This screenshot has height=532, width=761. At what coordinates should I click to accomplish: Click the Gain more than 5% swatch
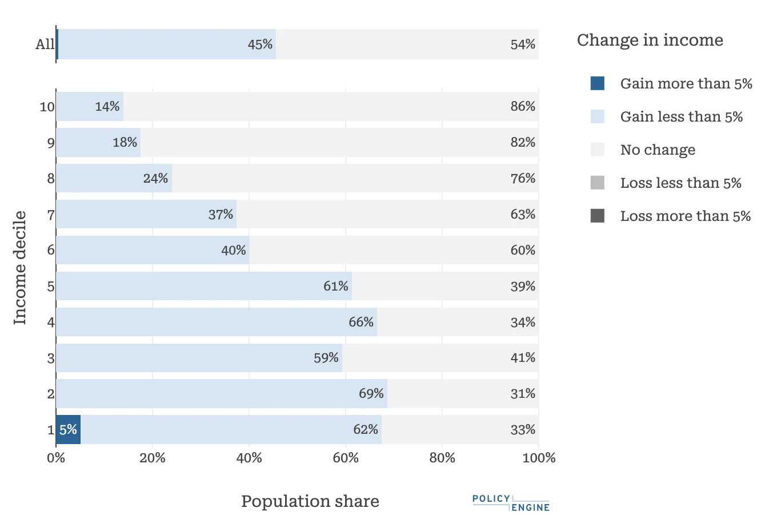pos(597,83)
